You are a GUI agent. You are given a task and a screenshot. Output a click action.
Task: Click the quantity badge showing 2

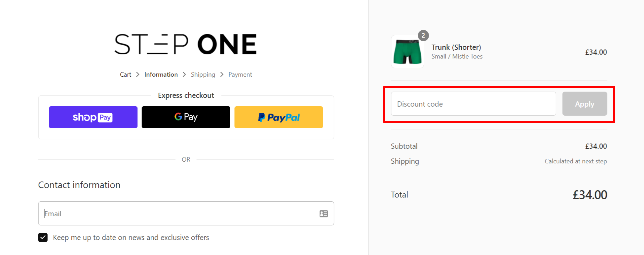pyautogui.click(x=423, y=35)
